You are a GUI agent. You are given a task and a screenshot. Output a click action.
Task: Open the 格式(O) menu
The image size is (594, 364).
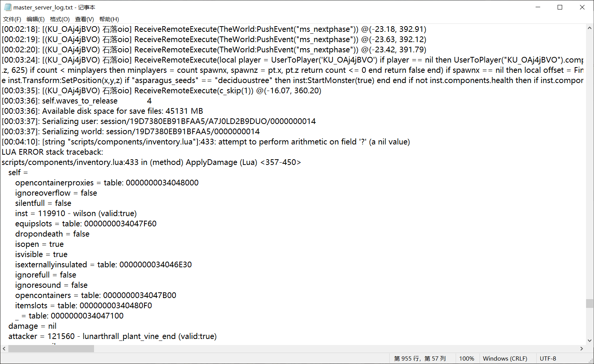coord(60,19)
